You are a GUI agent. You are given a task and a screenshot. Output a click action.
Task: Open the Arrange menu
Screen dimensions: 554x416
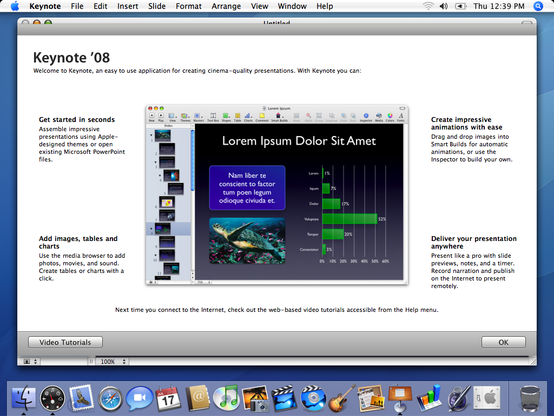click(226, 6)
